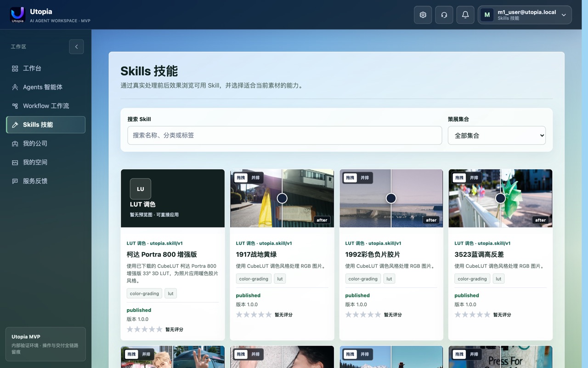
Task: Open 1992彩色负片胶片 skill title
Action: pyautogui.click(x=373, y=254)
